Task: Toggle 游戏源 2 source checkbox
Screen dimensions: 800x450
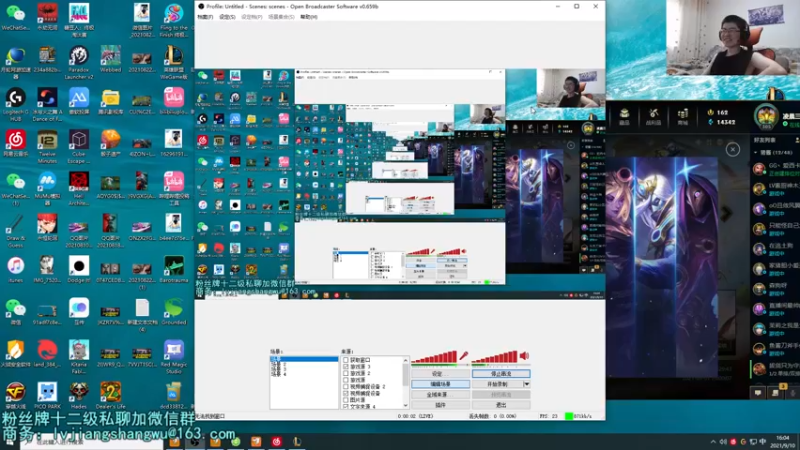Action: pyautogui.click(x=345, y=373)
